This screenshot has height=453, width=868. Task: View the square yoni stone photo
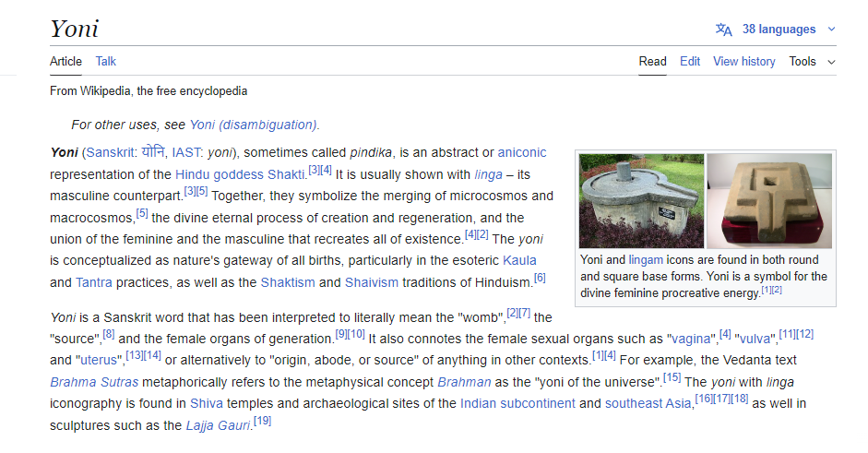pyautogui.click(x=769, y=200)
